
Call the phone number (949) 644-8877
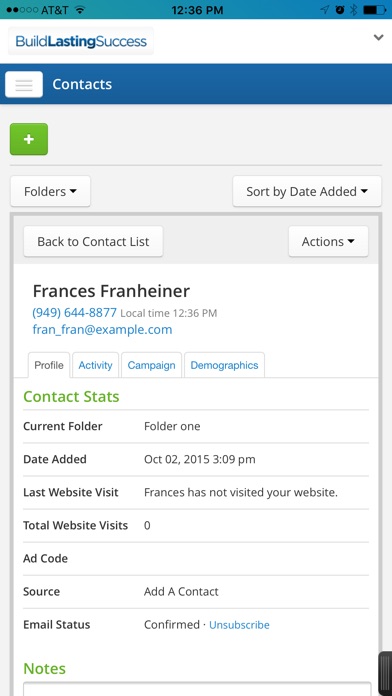[75, 312]
